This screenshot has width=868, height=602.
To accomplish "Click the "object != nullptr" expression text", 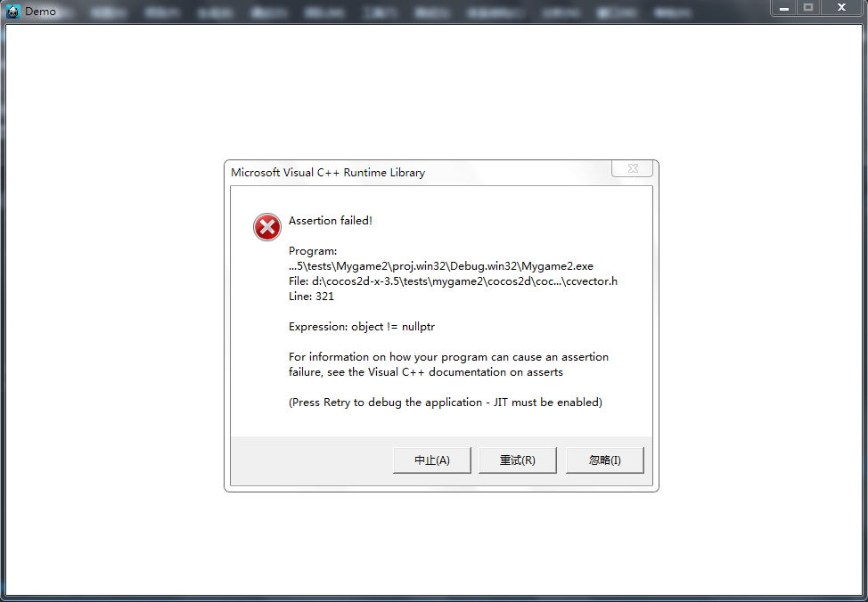I will [393, 327].
